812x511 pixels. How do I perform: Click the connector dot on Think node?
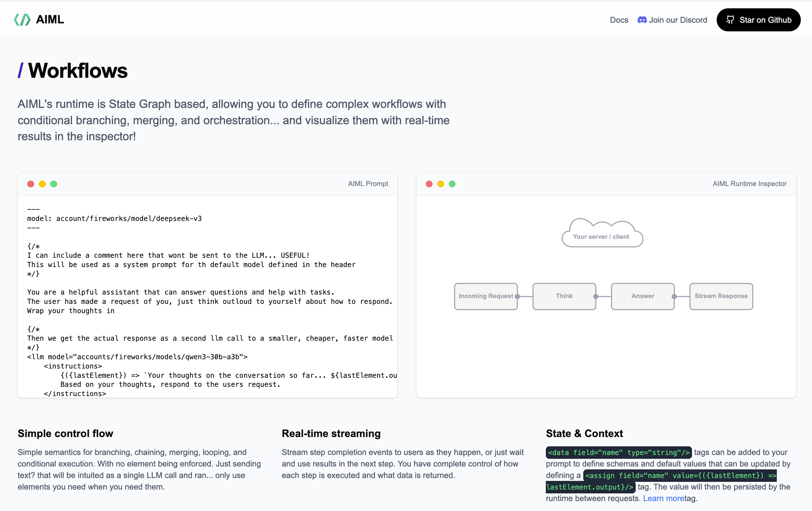595,297
